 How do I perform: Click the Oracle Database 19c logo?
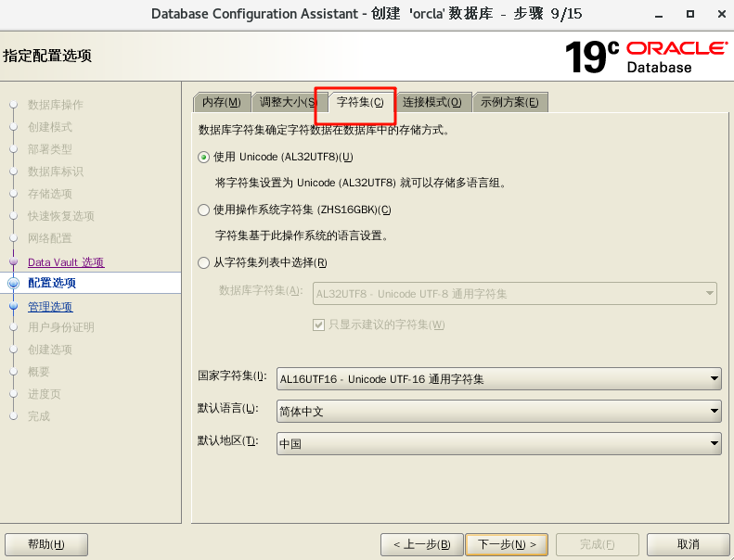(646, 57)
